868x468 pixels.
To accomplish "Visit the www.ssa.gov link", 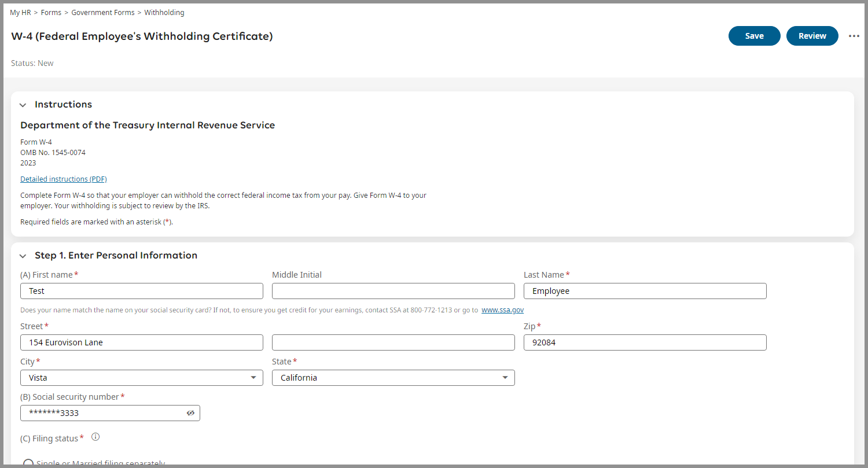I will [x=502, y=310].
